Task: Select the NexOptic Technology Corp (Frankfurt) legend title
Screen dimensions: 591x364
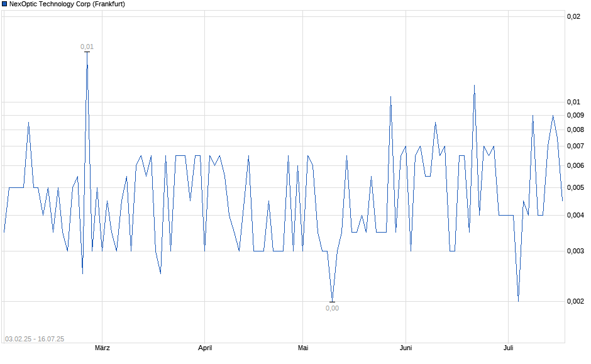Action: coord(67,4)
